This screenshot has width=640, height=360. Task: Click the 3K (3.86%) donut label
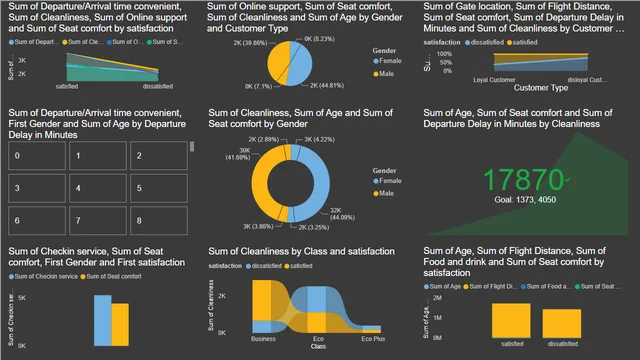258,226
